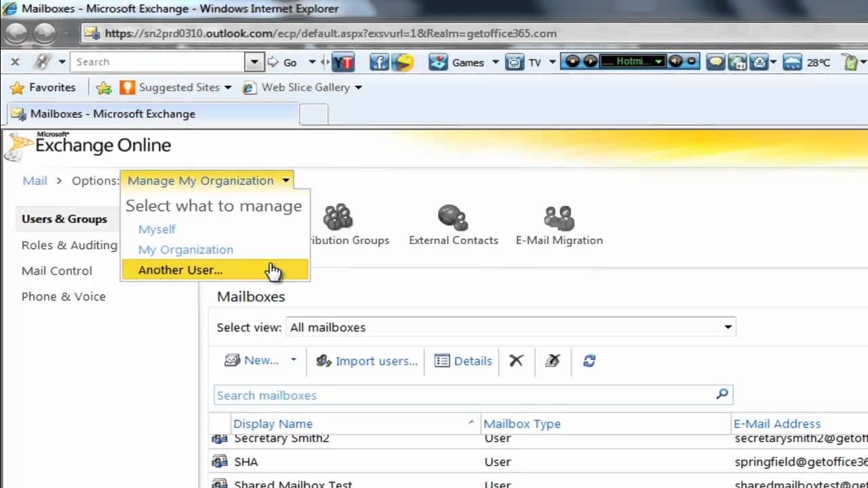This screenshot has width=868, height=488.
Task: Click the TV toolbar icon
Action: coord(515,62)
